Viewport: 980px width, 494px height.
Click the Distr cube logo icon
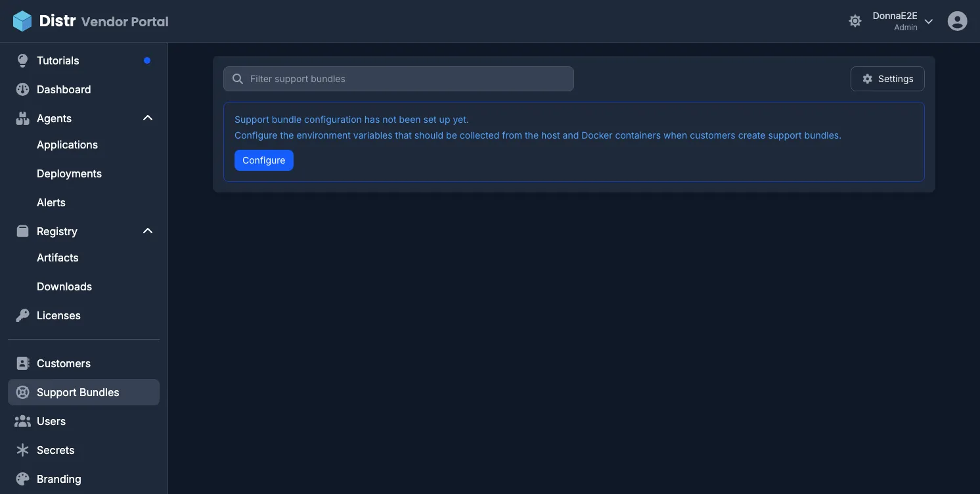point(22,20)
